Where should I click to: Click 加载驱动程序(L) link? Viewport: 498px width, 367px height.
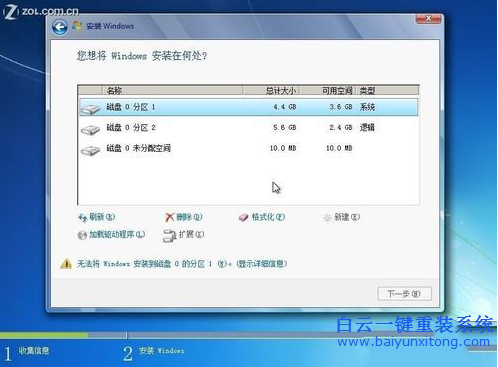coord(117,235)
